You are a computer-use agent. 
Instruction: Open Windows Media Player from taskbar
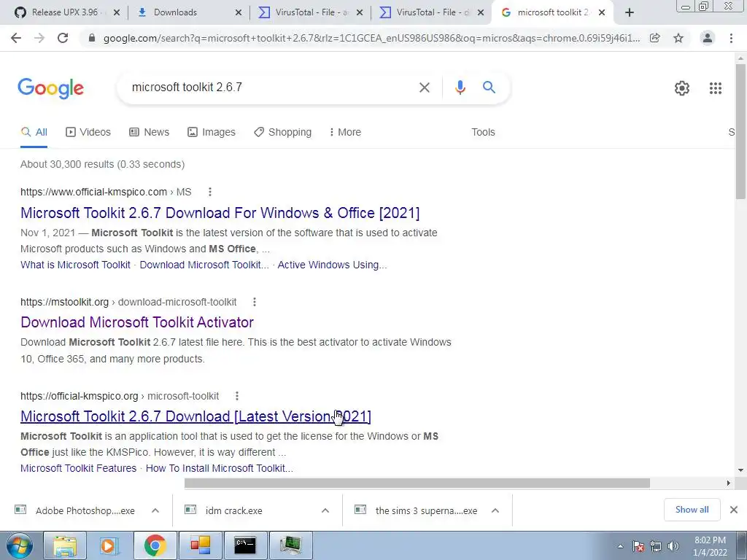tap(109, 545)
